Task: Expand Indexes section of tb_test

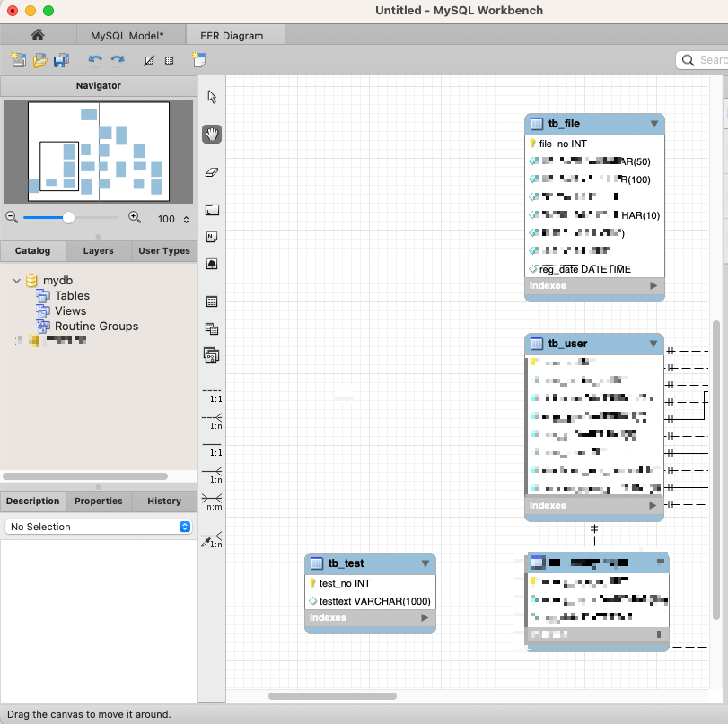Action: tap(425, 618)
